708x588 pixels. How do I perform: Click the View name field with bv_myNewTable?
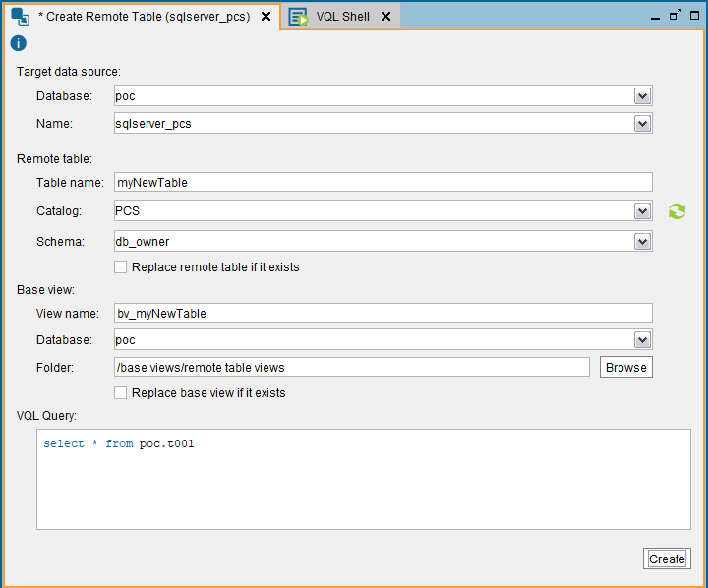[x=383, y=313]
